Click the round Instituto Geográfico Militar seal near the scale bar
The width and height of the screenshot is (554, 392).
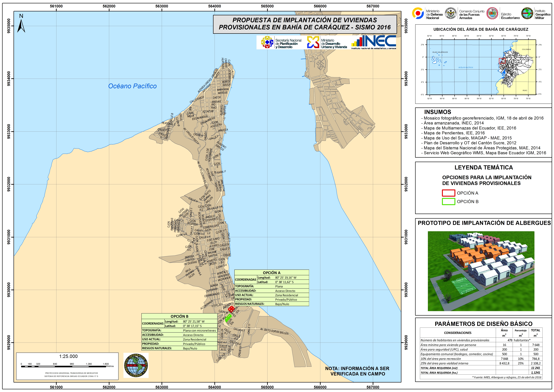point(136,365)
